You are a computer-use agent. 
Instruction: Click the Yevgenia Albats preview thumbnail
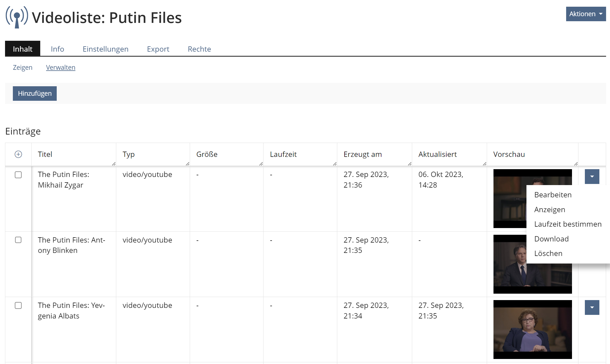[x=532, y=329]
